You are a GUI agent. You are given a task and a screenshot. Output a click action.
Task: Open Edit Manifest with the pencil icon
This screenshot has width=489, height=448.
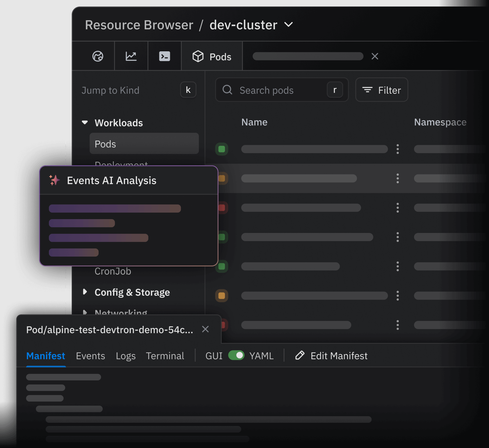[300, 355]
